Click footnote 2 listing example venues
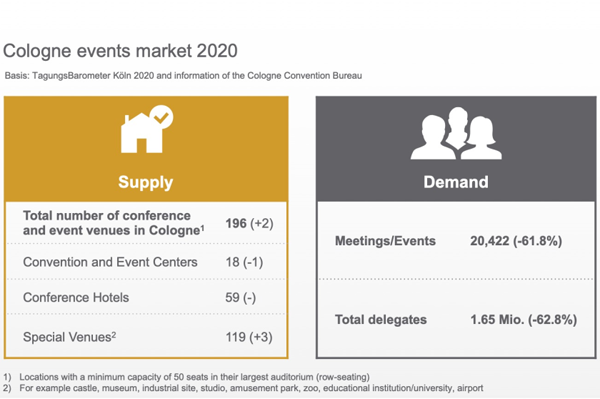This screenshot has width=600, height=399. point(243,388)
